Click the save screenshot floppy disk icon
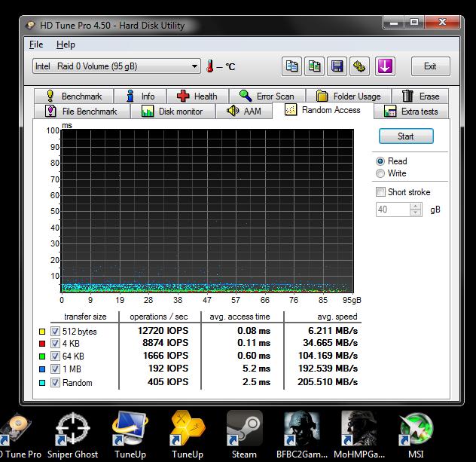The width and height of the screenshot is (476, 462). [x=337, y=66]
